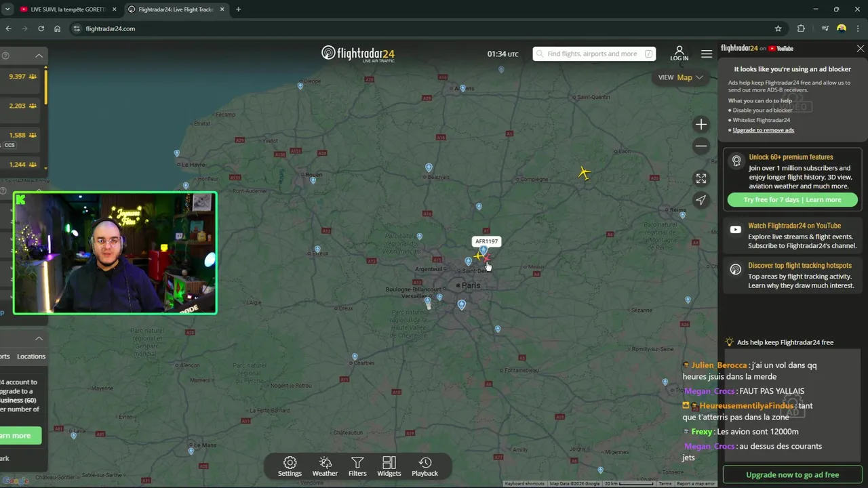Collapse the bookmarks panel above Locations
The image size is (868, 488).
(x=39, y=338)
